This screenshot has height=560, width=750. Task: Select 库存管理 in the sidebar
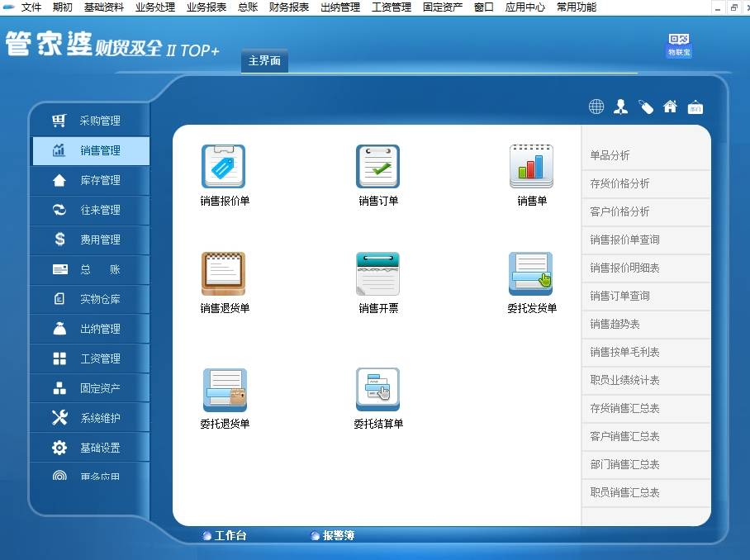coord(90,180)
